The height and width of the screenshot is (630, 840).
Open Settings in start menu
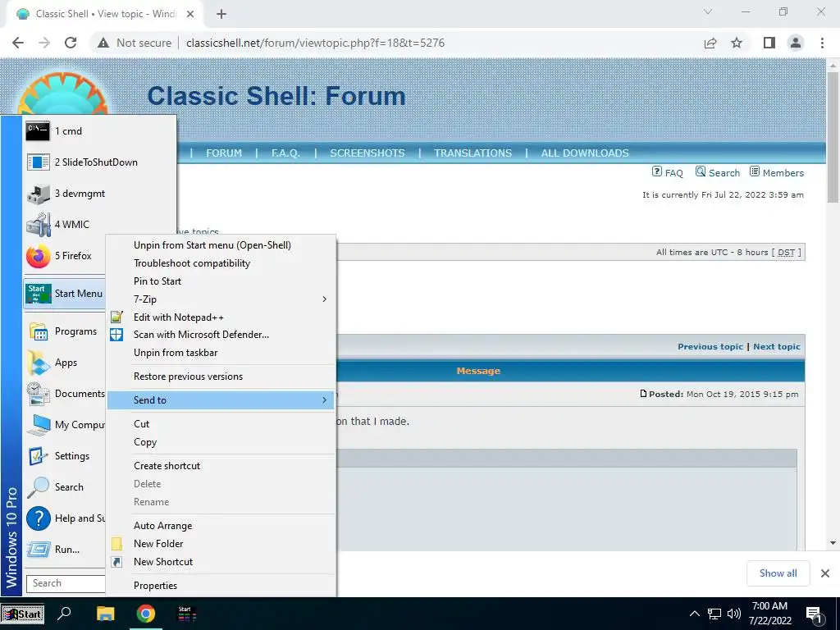tap(64, 456)
